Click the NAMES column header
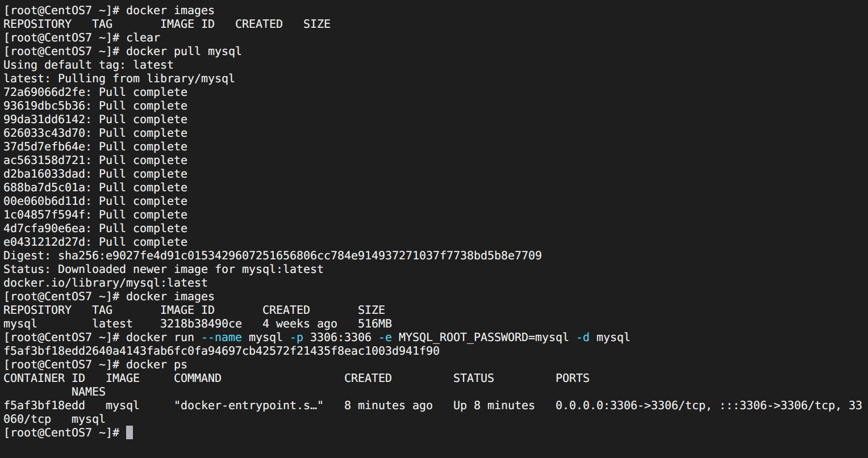The image size is (868, 458). [89, 392]
